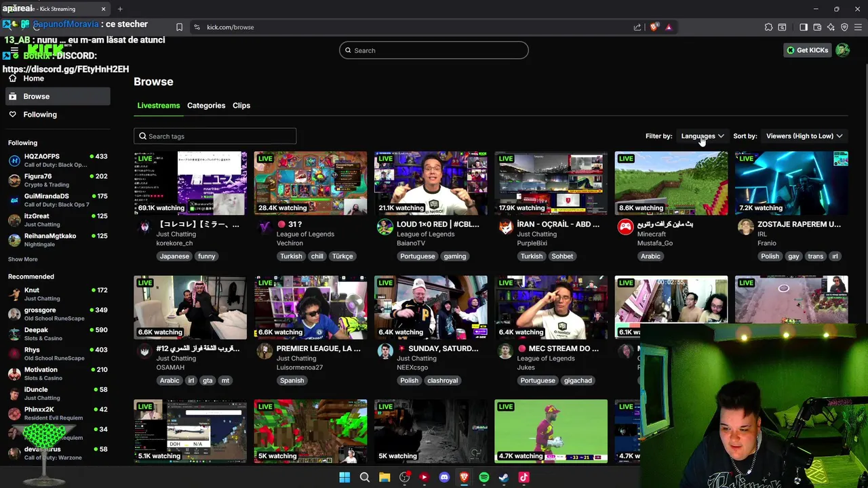
Task: Click the gigachad tag under Jukes
Action: point(578,380)
